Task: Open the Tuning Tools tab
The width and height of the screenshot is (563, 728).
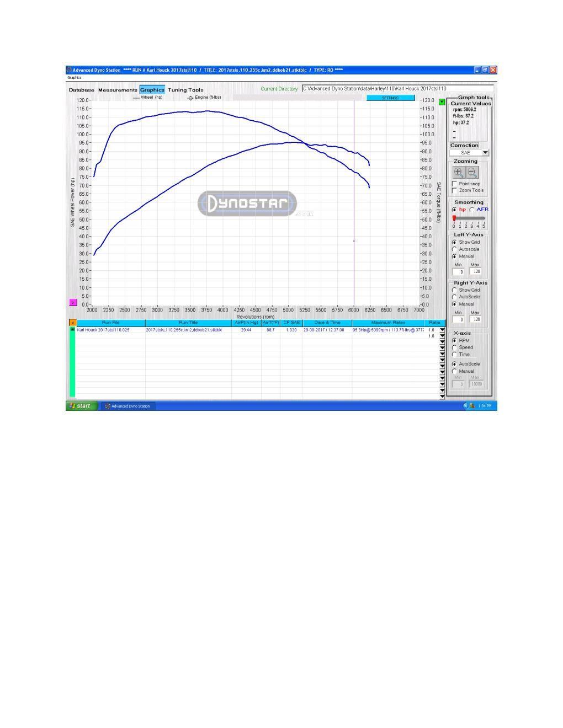Action: point(185,90)
